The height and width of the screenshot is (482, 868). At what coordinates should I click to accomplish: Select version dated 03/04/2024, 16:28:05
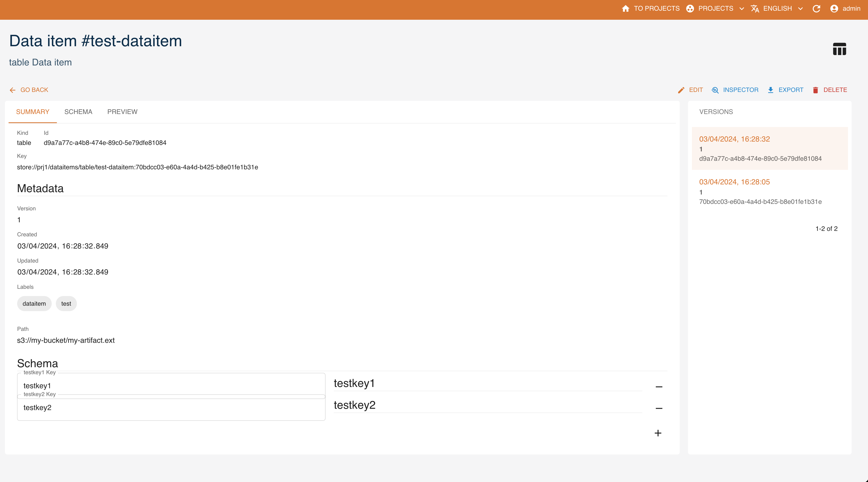click(x=770, y=191)
